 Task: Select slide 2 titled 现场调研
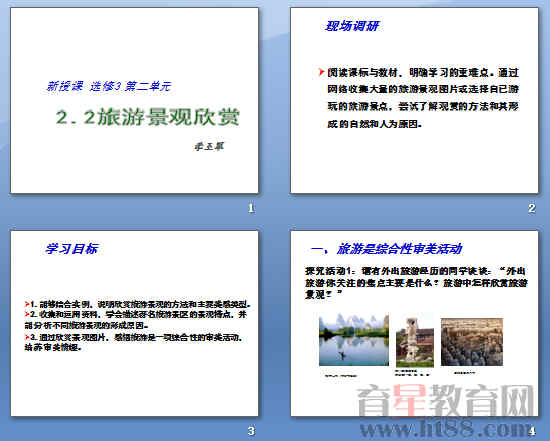tap(415, 100)
